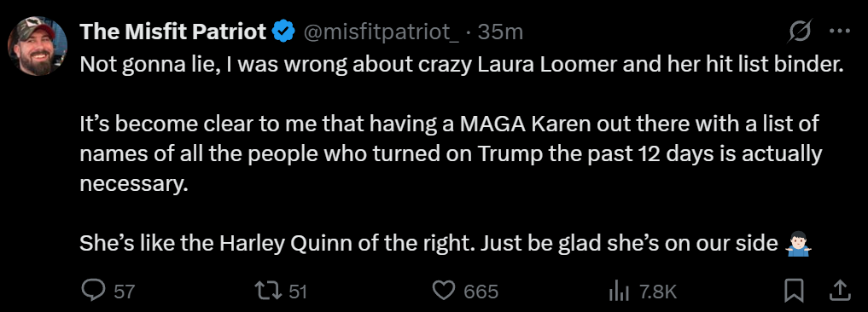Click the 7.8K views count

658,292
